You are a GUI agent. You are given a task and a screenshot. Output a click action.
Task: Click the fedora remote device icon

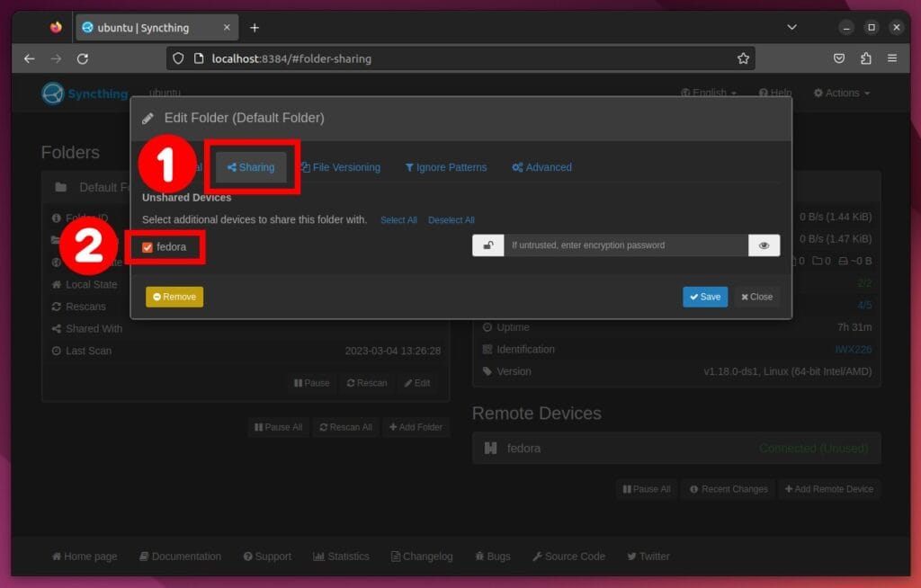(490, 449)
